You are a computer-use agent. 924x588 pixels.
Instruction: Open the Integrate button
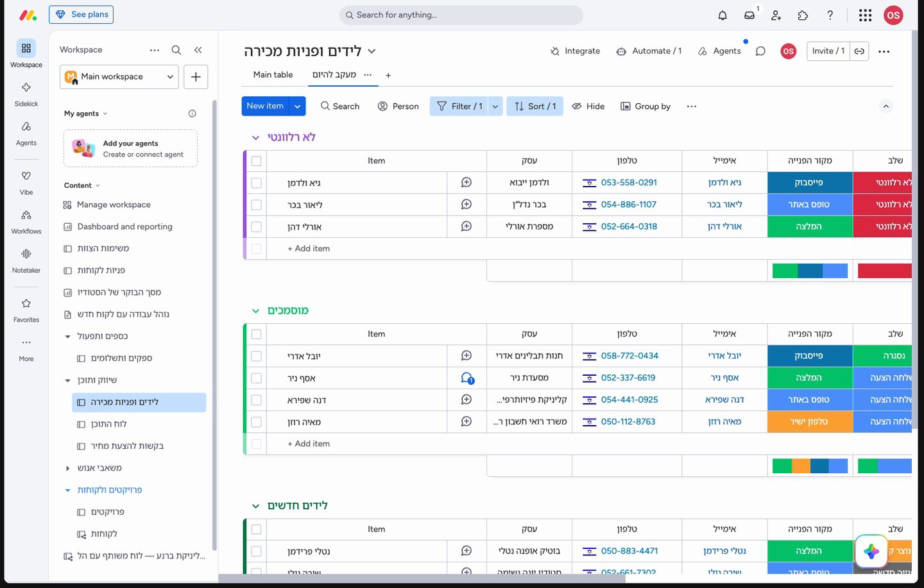pyautogui.click(x=575, y=51)
